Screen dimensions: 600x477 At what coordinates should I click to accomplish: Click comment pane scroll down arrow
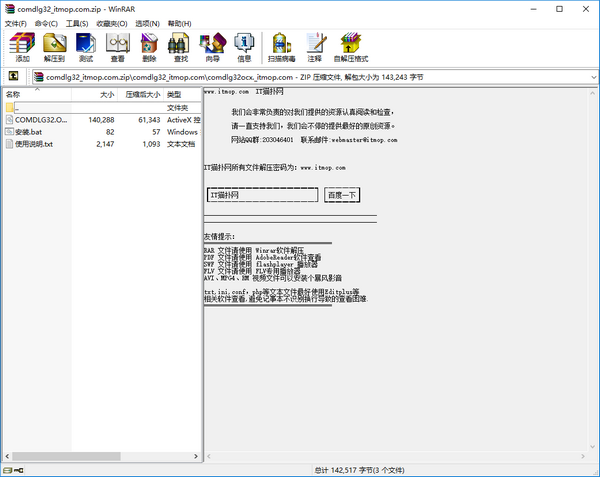click(592, 446)
